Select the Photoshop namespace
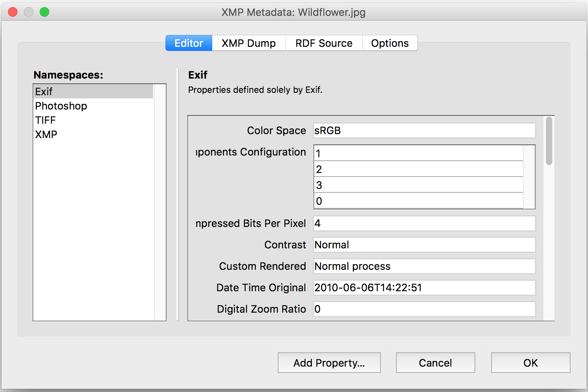This screenshot has width=588, height=392. click(x=94, y=106)
